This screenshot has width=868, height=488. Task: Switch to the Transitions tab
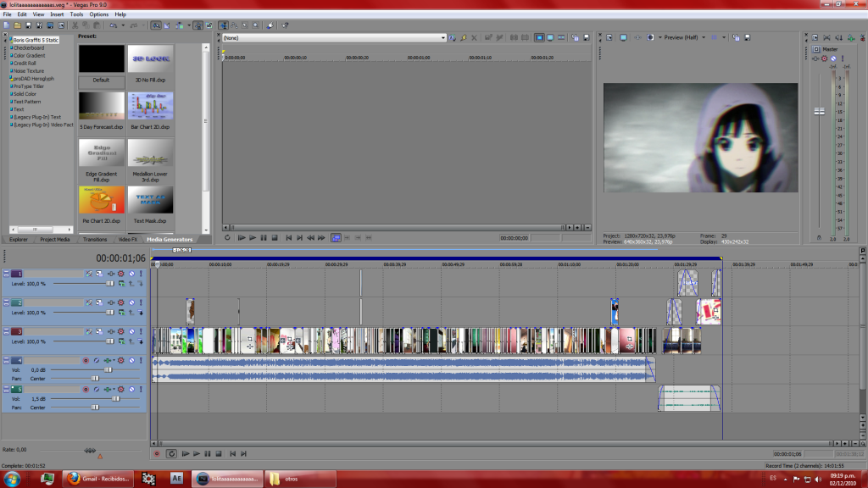pos(95,240)
